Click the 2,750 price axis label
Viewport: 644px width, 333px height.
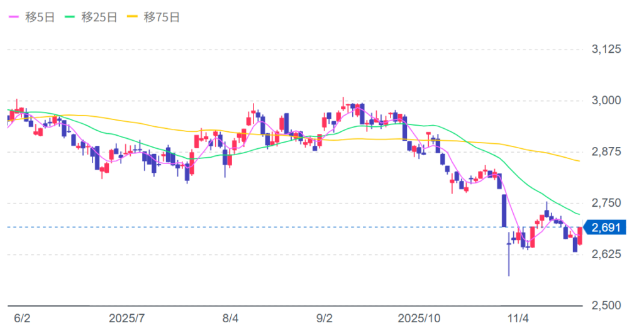pos(608,203)
